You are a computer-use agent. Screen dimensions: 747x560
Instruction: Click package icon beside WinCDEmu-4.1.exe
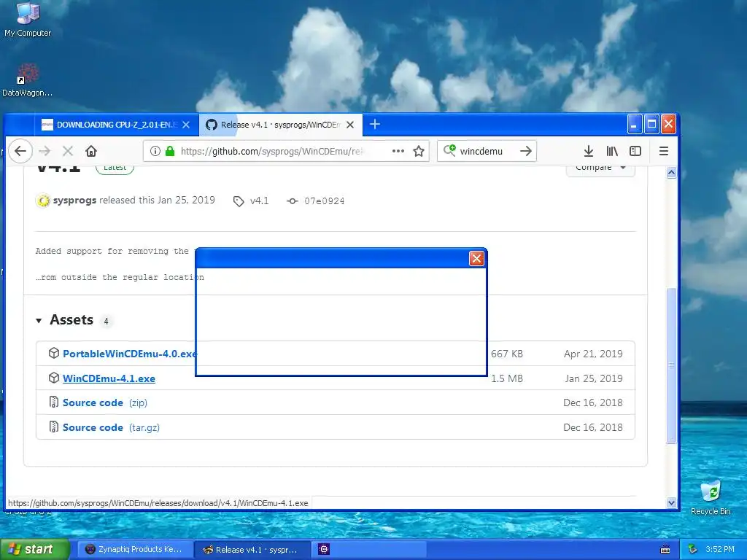[x=54, y=378]
